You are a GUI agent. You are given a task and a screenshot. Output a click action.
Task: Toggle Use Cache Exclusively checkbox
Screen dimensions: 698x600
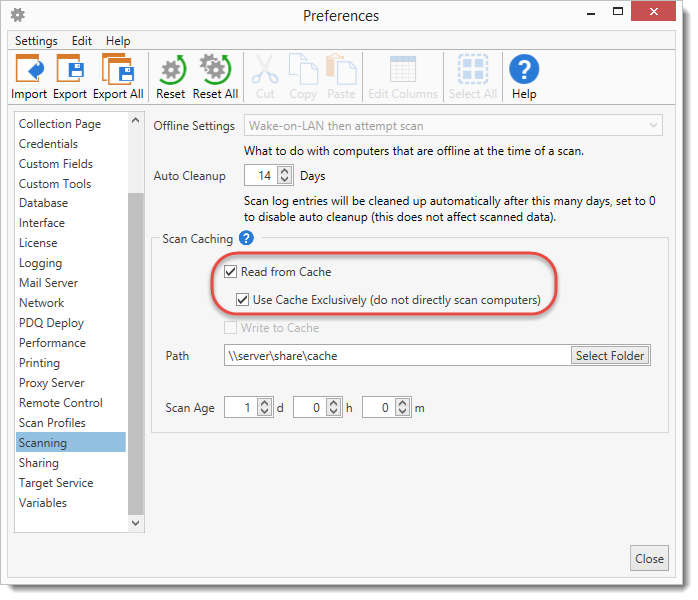tap(242, 300)
